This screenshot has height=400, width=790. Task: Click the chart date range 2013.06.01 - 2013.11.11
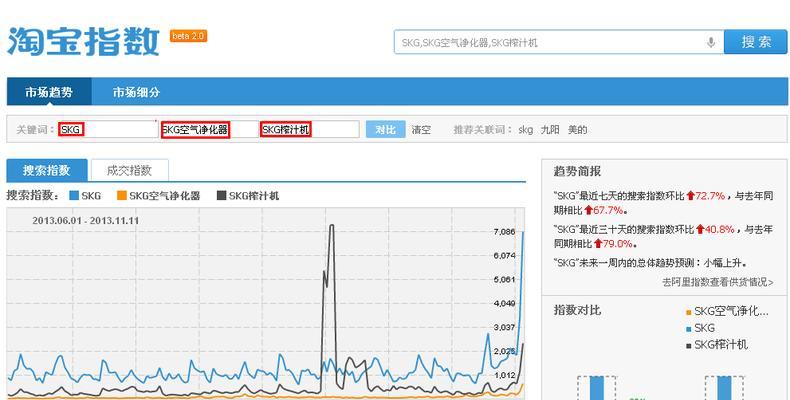coord(86,221)
